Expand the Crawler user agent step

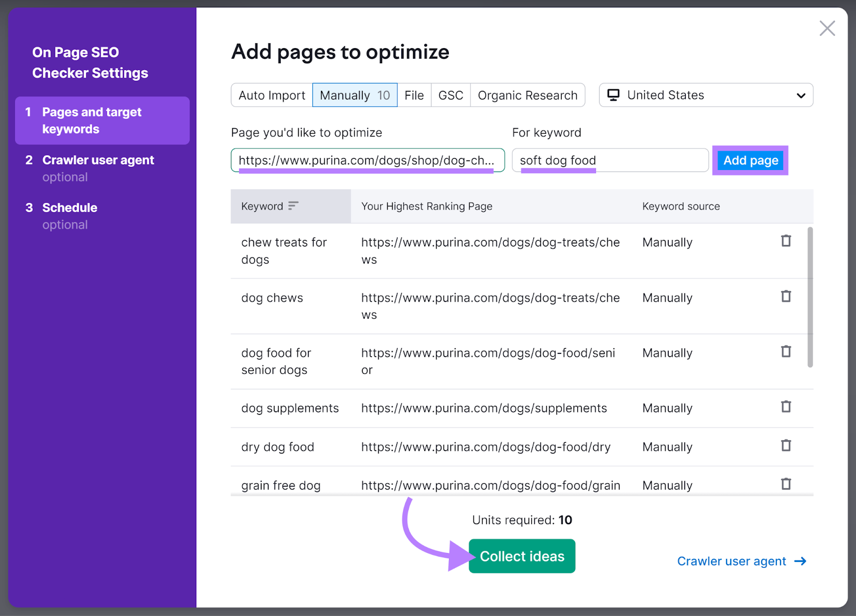pos(98,159)
